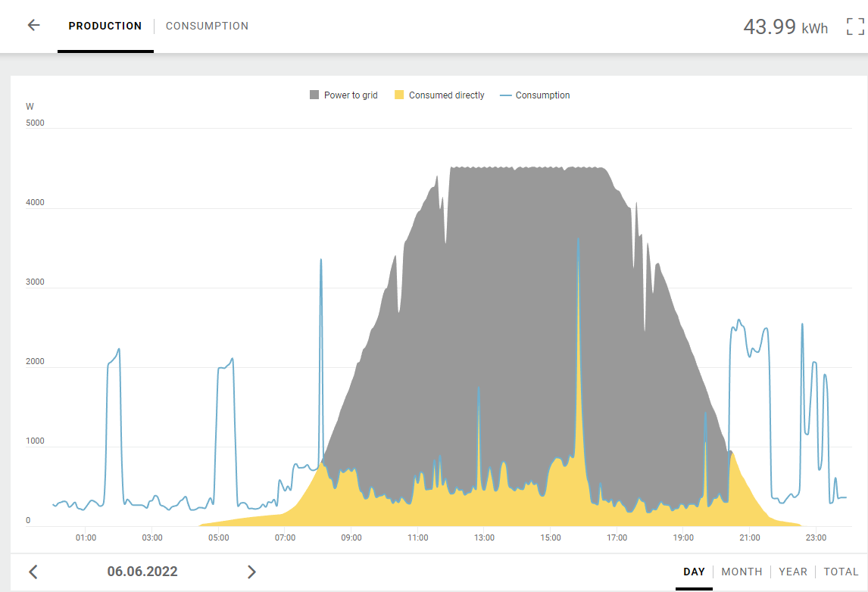The image size is (868, 592).
Task: Switch the view to MONTH
Action: coord(742,572)
